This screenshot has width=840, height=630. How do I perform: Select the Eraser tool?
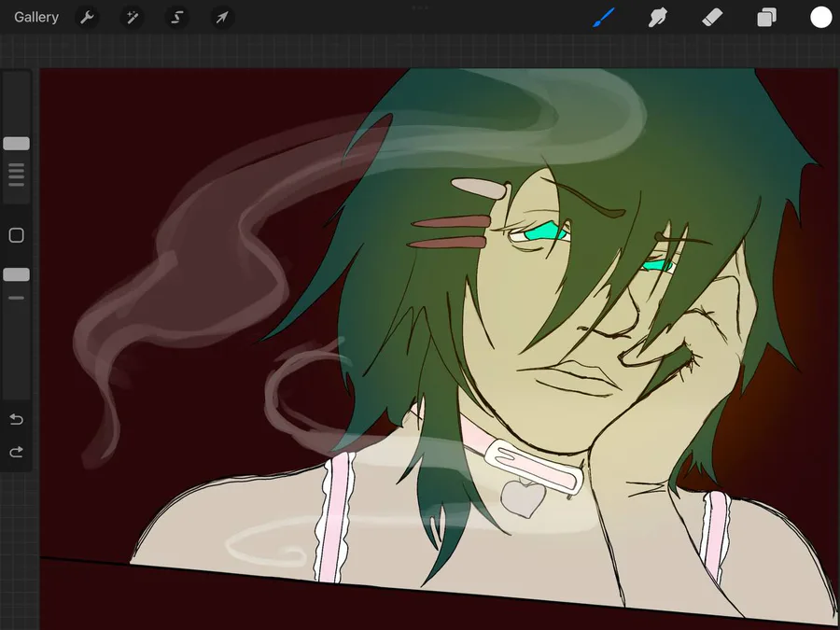pos(712,18)
